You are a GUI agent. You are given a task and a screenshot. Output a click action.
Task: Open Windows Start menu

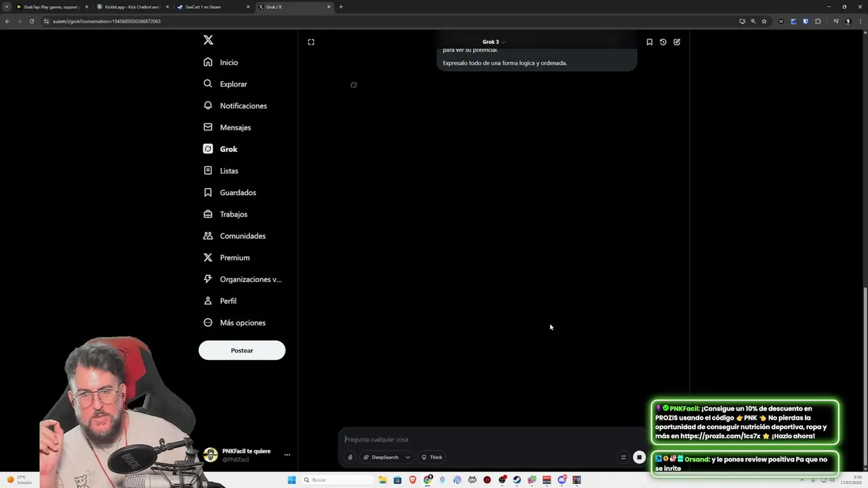click(292, 480)
